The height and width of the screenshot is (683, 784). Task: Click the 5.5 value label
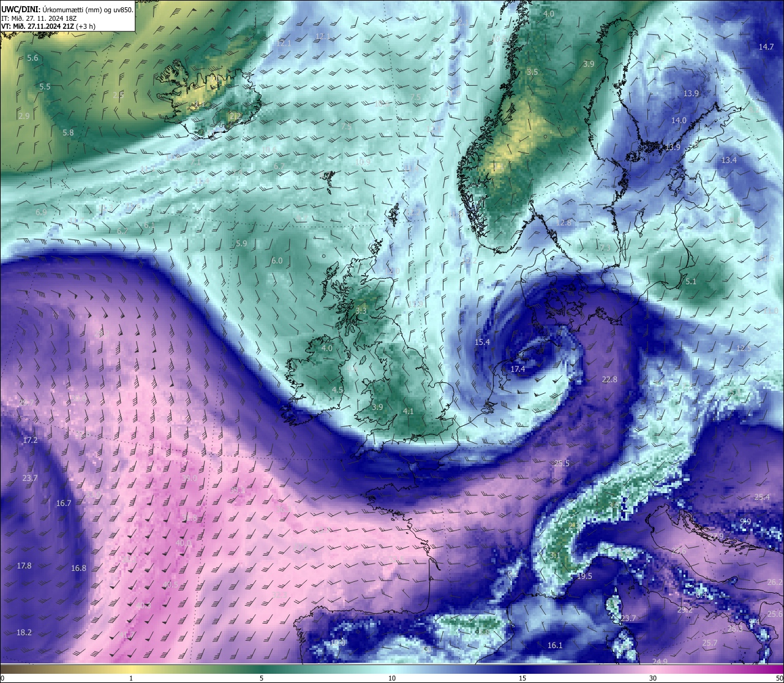tap(45, 87)
